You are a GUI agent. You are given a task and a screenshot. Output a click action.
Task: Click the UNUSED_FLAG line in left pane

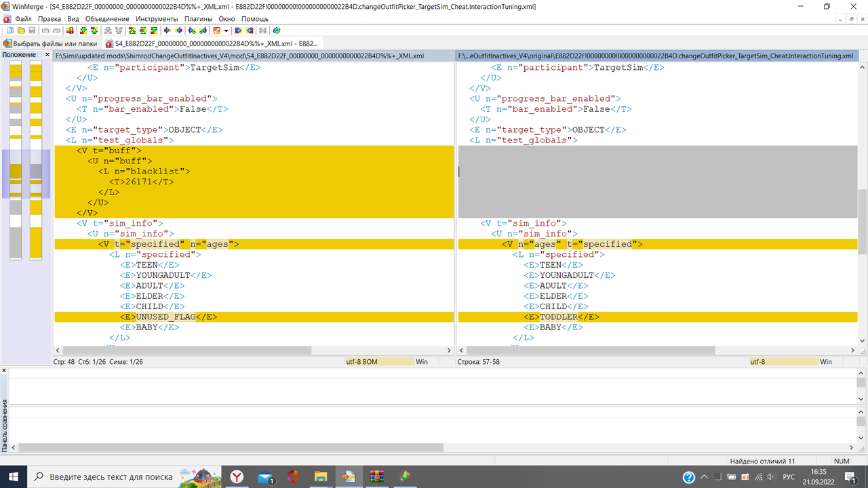click(x=254, y=317)
